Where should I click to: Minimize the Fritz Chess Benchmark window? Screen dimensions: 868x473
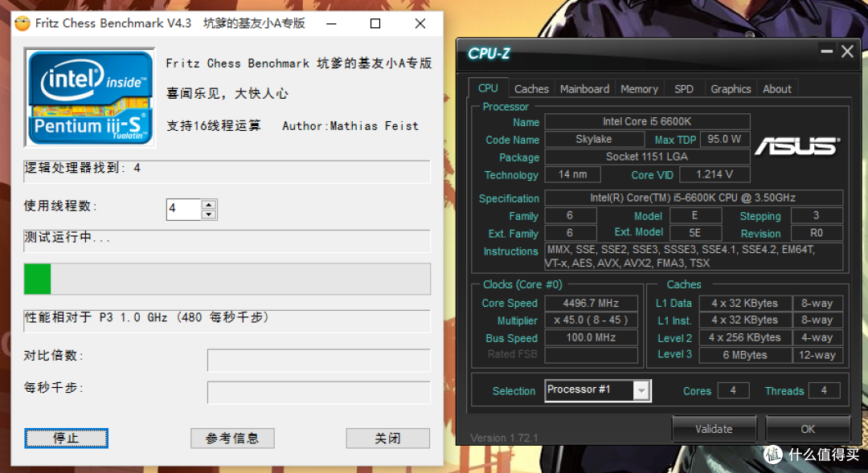pyautogui.click(x=332, y=24)
